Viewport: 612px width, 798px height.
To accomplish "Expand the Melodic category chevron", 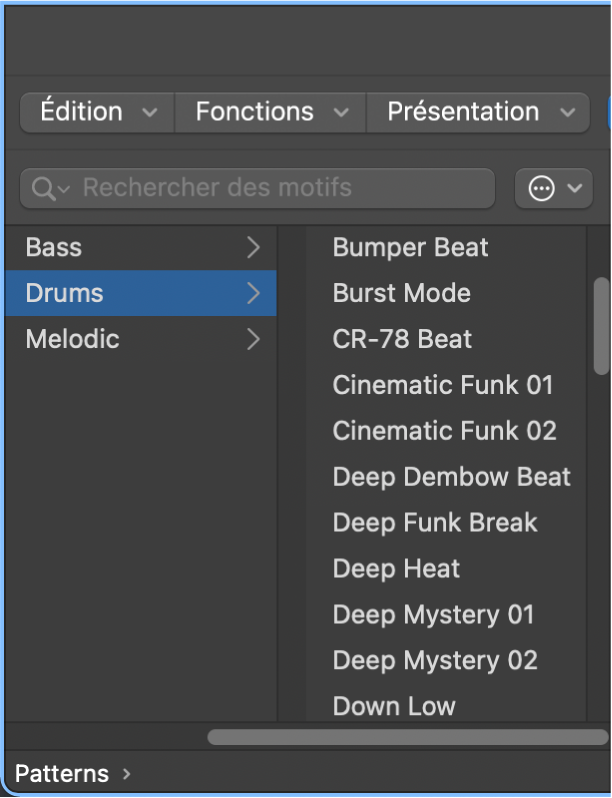I will [x=253, y=339].
